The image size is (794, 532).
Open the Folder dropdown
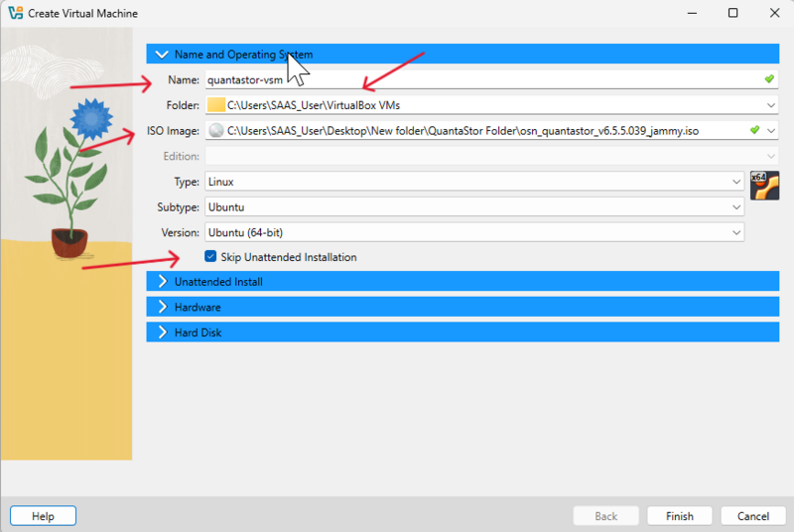(771, 105)
